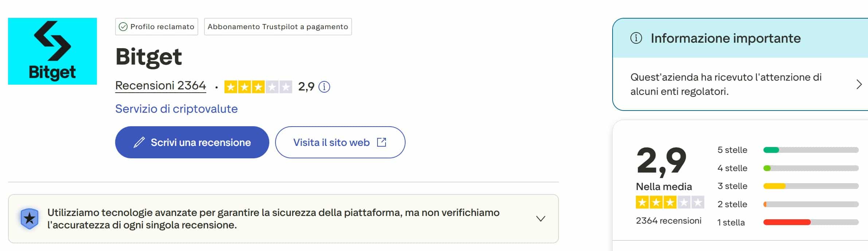Click the external link icon beside Visita il sito web
The image size is (868, 251).
pos(382,142)
